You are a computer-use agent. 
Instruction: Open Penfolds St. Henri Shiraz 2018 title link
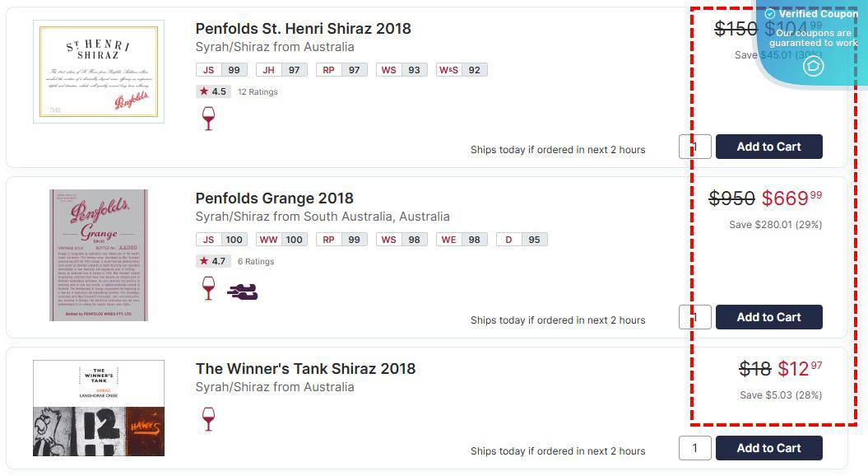pos(303,29)
